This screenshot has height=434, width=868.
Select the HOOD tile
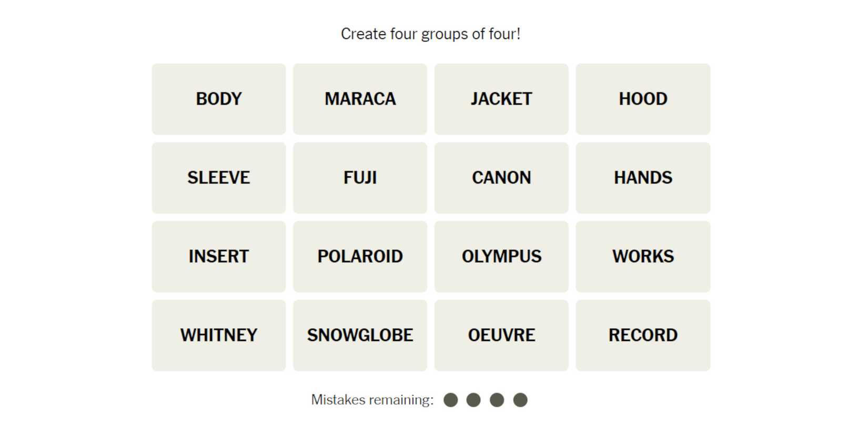point(643,99)
